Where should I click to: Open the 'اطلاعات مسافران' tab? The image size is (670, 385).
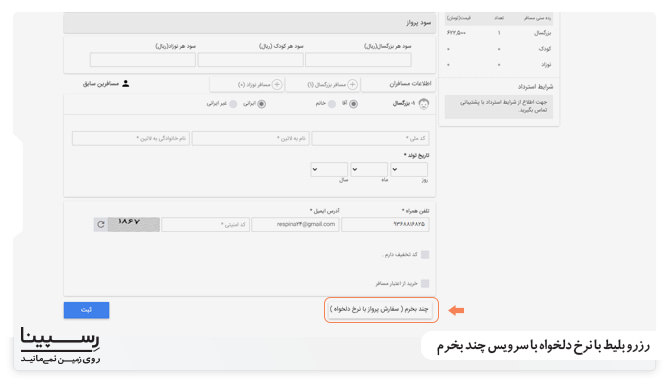(x=398, y=84)
